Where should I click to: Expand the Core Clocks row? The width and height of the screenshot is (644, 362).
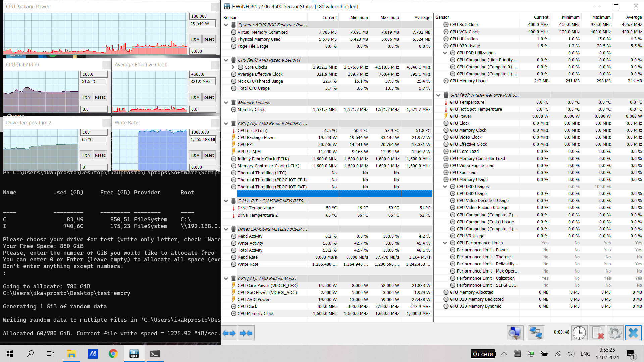tap(233, 67)
